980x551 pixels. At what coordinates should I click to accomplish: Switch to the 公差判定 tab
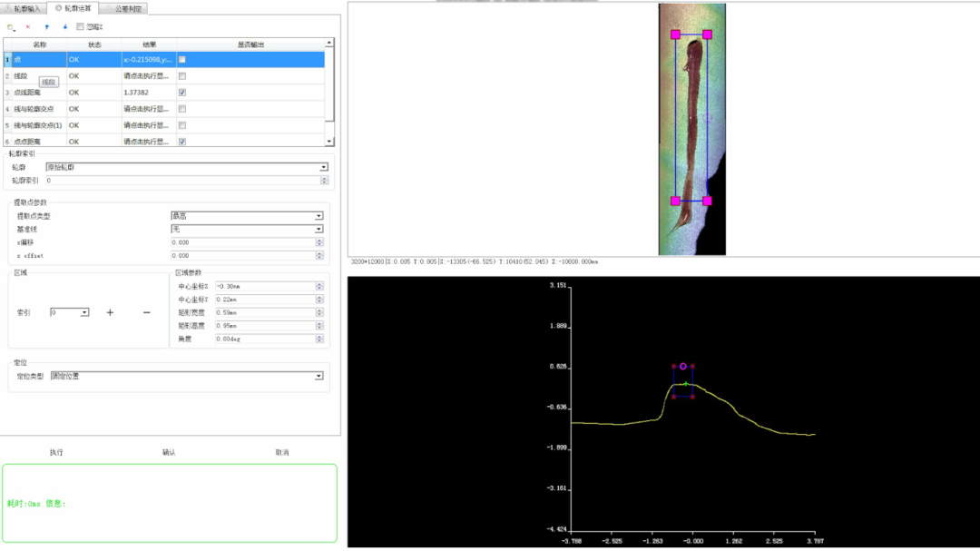121,8
